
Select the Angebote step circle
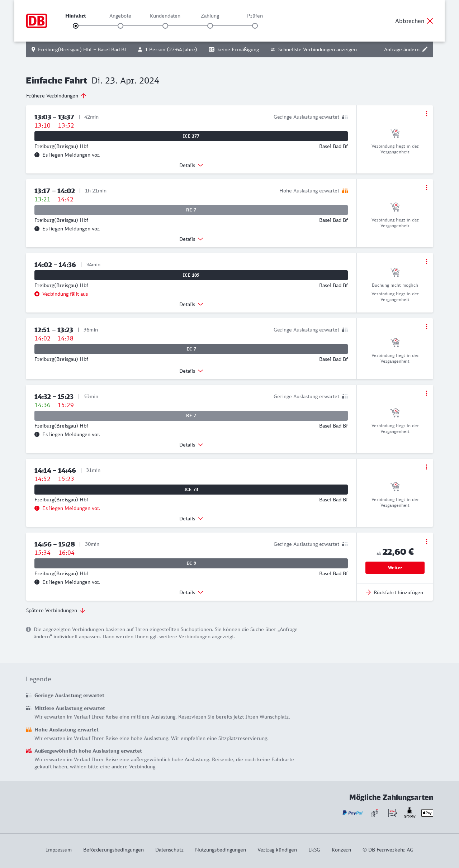[x=120, y=26]
